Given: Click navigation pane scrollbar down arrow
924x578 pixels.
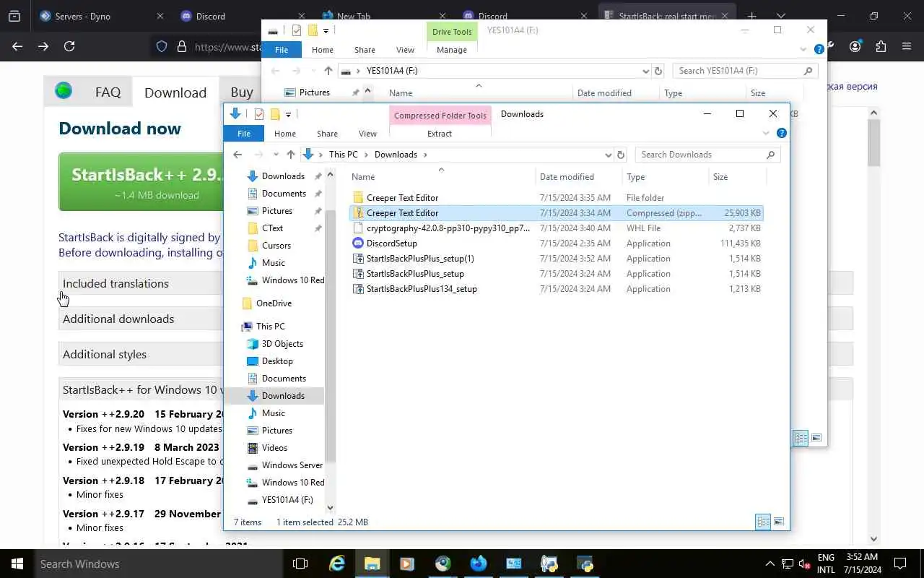Looking at the screenshot, I should point(331,508).
